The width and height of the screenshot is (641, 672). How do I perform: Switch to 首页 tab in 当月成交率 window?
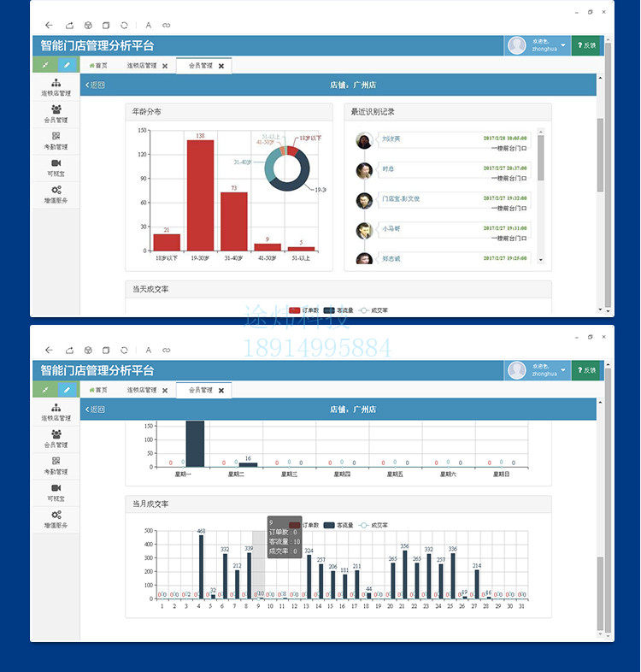(98, 390)
